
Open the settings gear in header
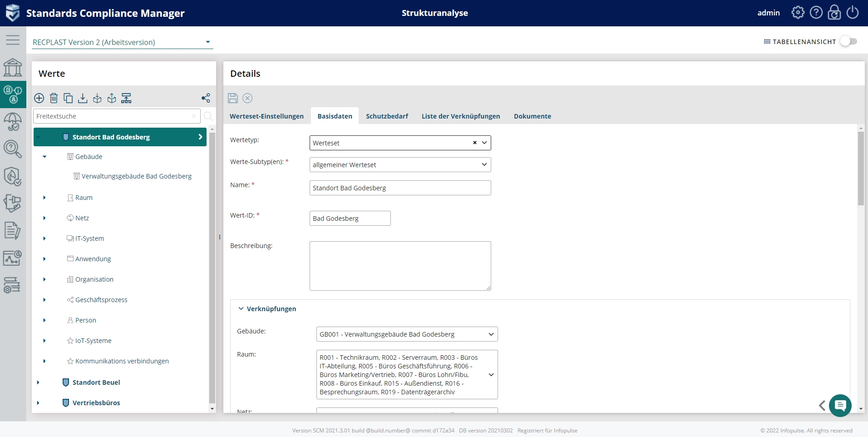click(x=798, y=13)
